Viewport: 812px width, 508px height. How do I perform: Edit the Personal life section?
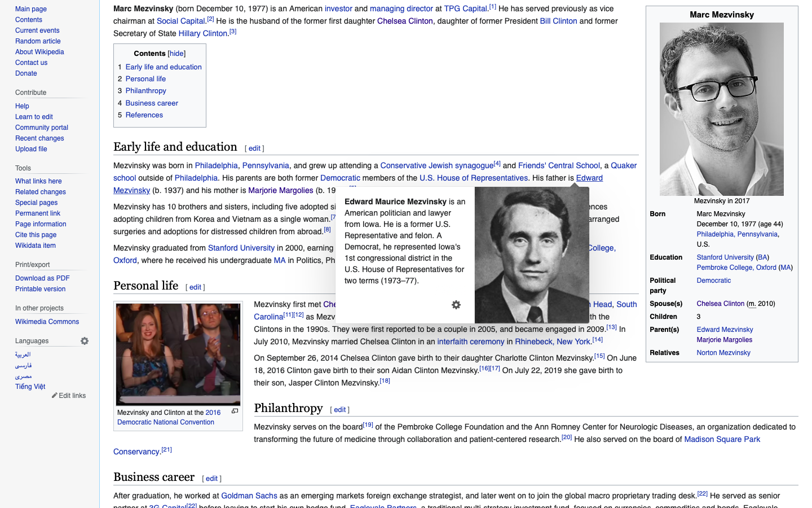coord(195,287)
